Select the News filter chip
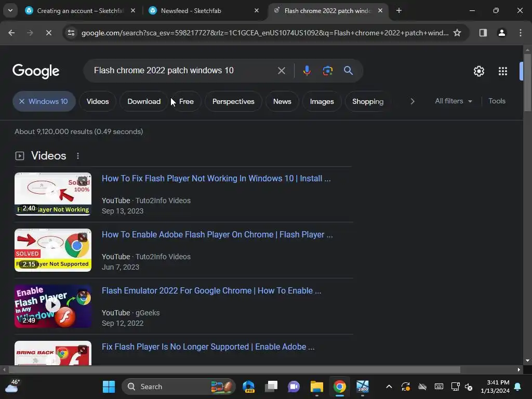This screenshot has width=532, height=399. (282, 101)
